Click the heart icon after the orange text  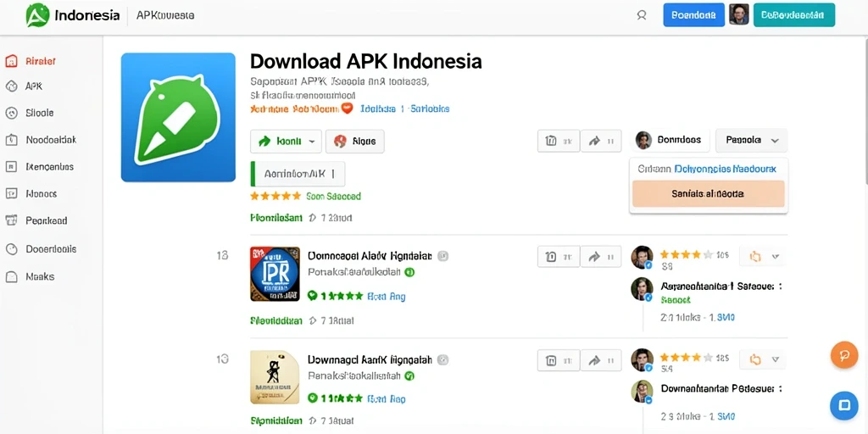[x=347, y=108]
